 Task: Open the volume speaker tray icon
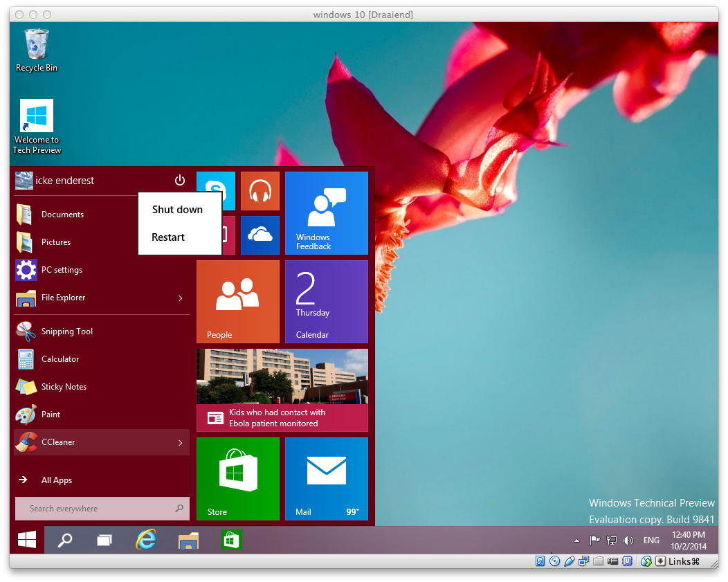(628, 540)
